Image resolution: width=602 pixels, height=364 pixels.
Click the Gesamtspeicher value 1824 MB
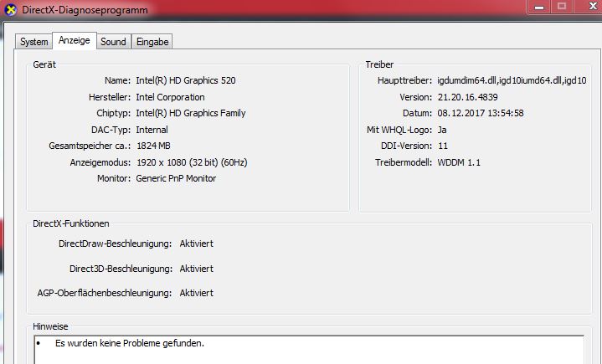pyautogui.click(x=152, y=146)
